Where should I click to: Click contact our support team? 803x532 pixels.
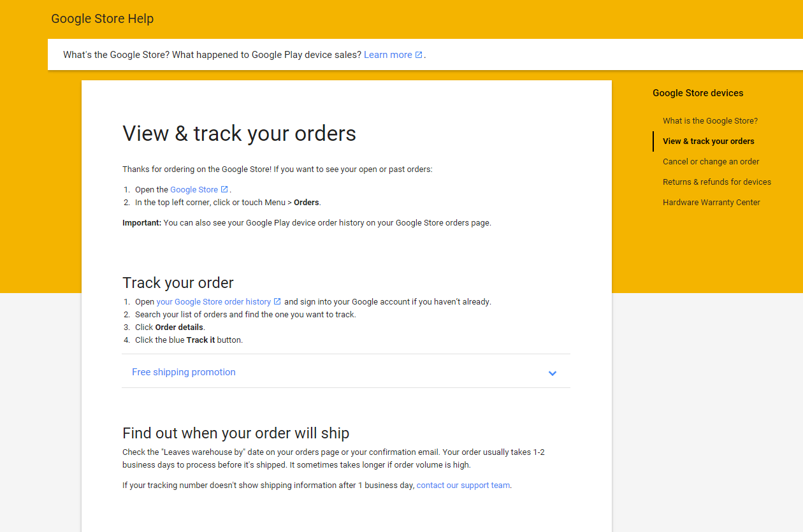(x=463, y=485)
